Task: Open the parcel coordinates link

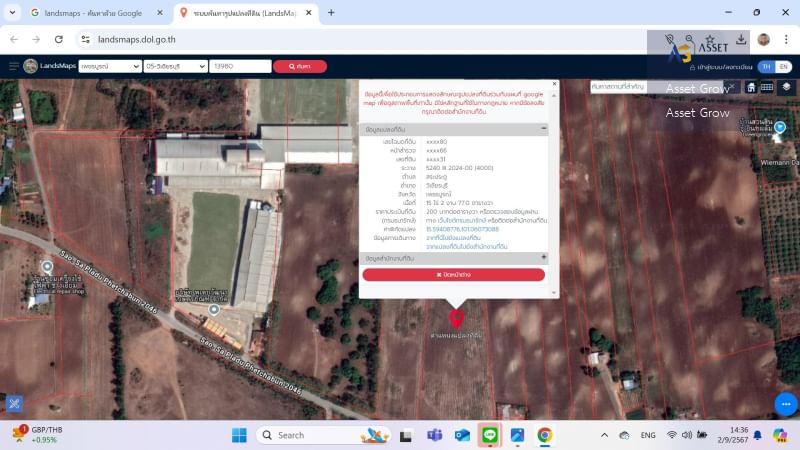Action: [462, 229]
